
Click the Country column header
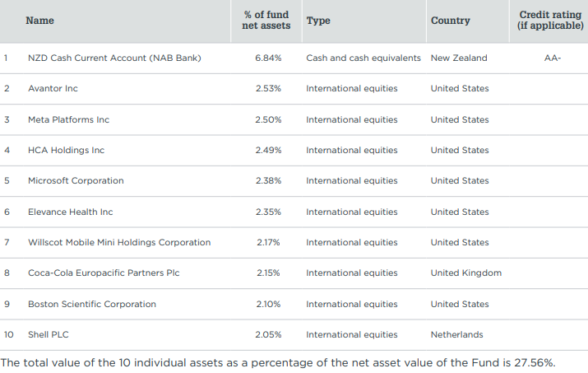(x=450, y=21)
